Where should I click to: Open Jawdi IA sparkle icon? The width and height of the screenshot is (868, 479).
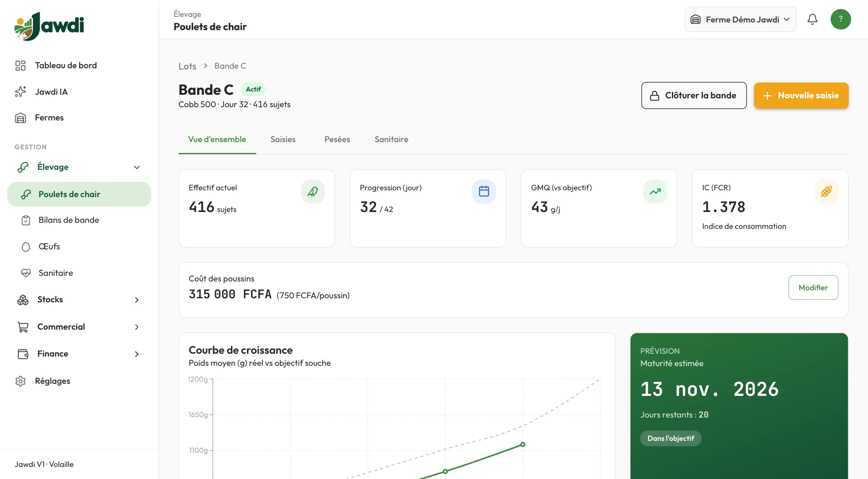tap(20, 92)
